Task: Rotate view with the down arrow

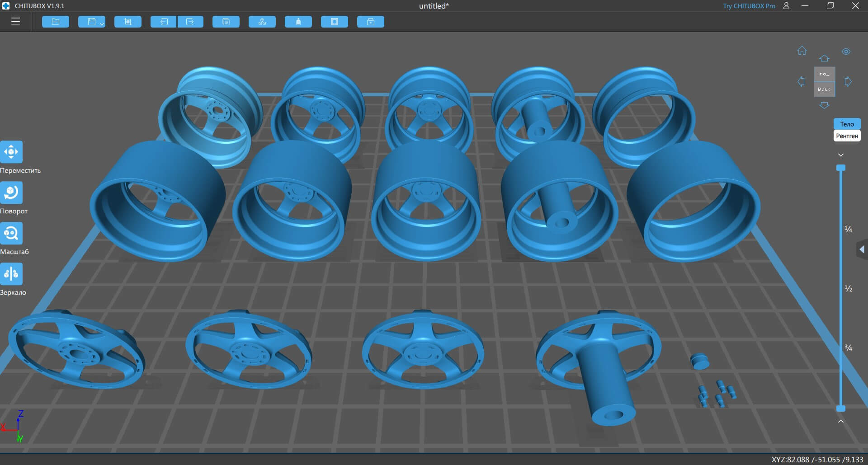Action: click(824, 105)
